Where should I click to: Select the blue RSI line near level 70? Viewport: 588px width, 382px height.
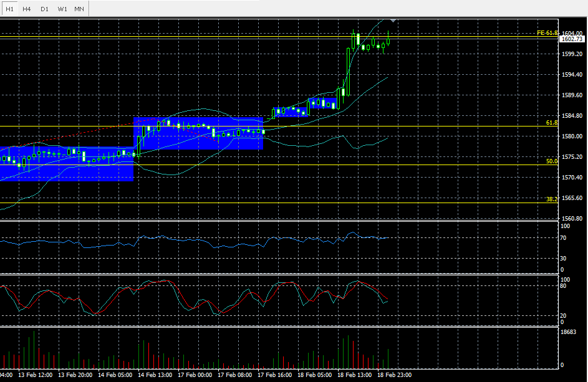[x=187, y=241]
